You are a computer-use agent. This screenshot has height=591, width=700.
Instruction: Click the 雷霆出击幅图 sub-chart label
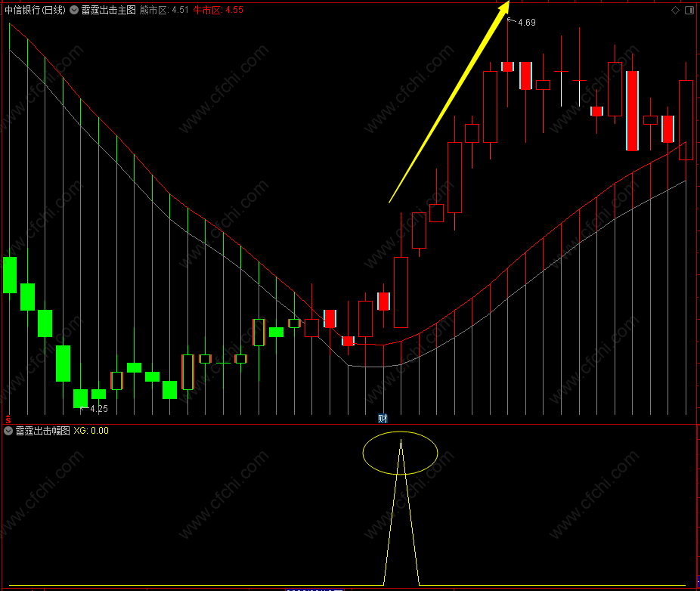click(43, 431)
